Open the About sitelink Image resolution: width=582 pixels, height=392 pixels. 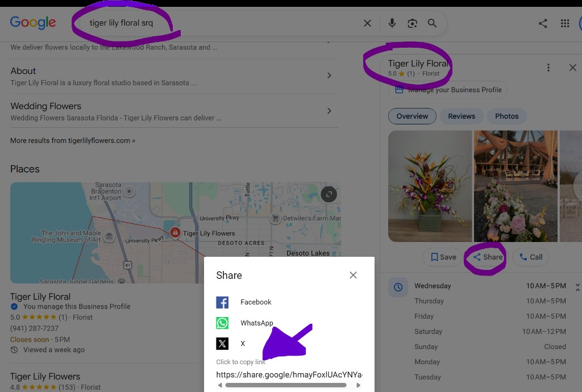pos(23,71)
